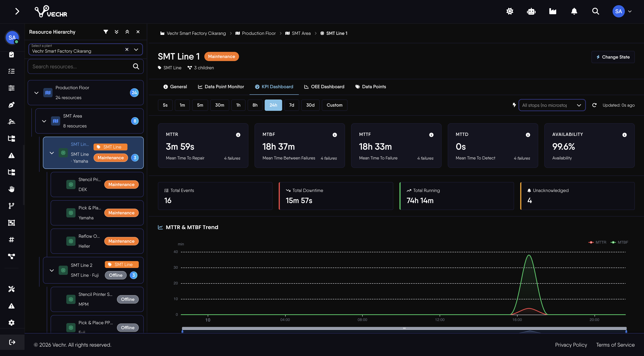Screen dimensions: 644x356
Task: Collapse the SMT Area tree node
Action: point(44,121)
